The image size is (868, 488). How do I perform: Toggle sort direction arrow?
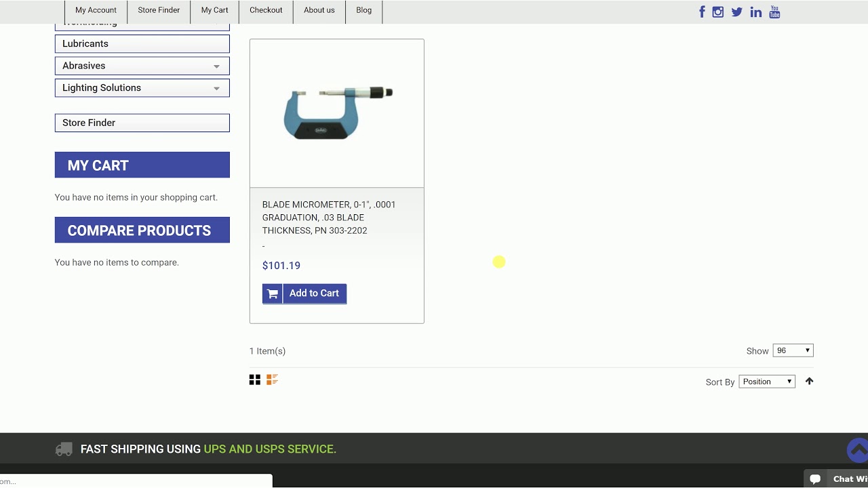(809, 382)
